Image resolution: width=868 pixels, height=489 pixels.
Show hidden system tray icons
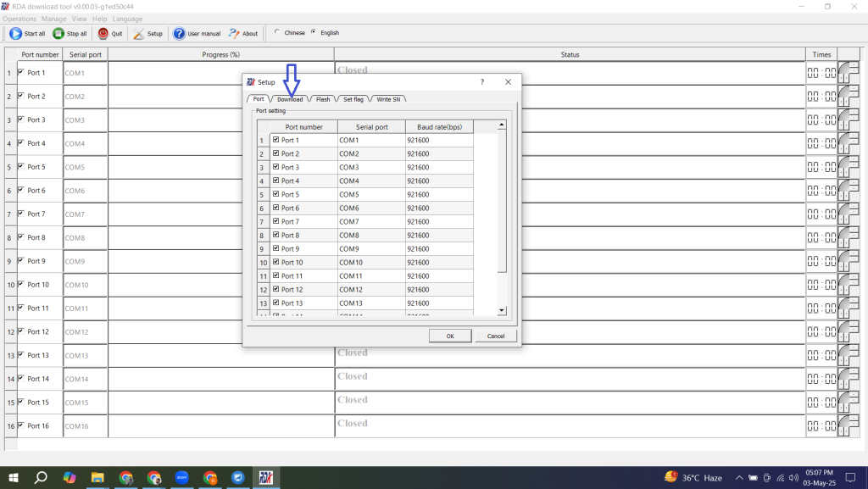tap(739, 477)
